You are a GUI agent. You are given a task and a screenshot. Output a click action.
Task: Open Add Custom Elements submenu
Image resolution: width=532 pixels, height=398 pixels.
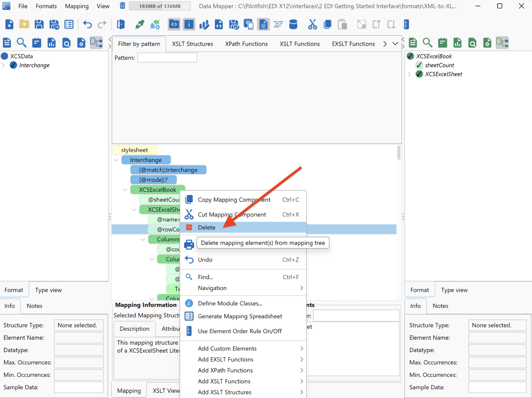pyautogui.click(x=243, y=349)
